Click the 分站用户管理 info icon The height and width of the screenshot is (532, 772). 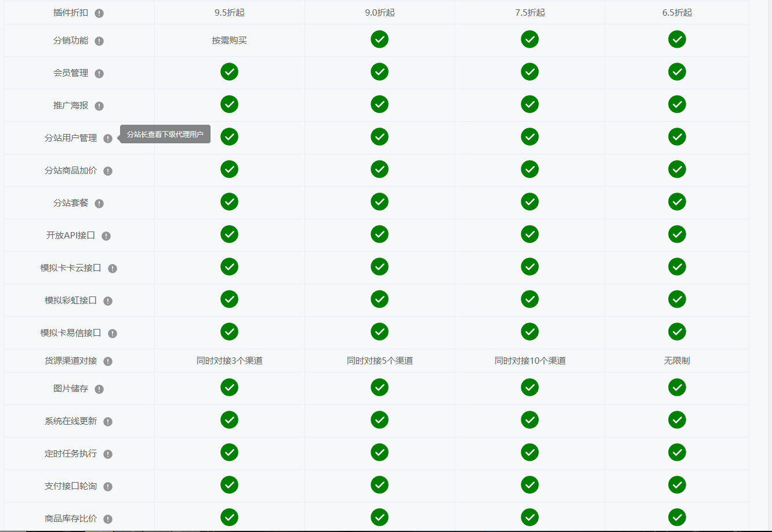pyautogui.click(x=108, y=139)
